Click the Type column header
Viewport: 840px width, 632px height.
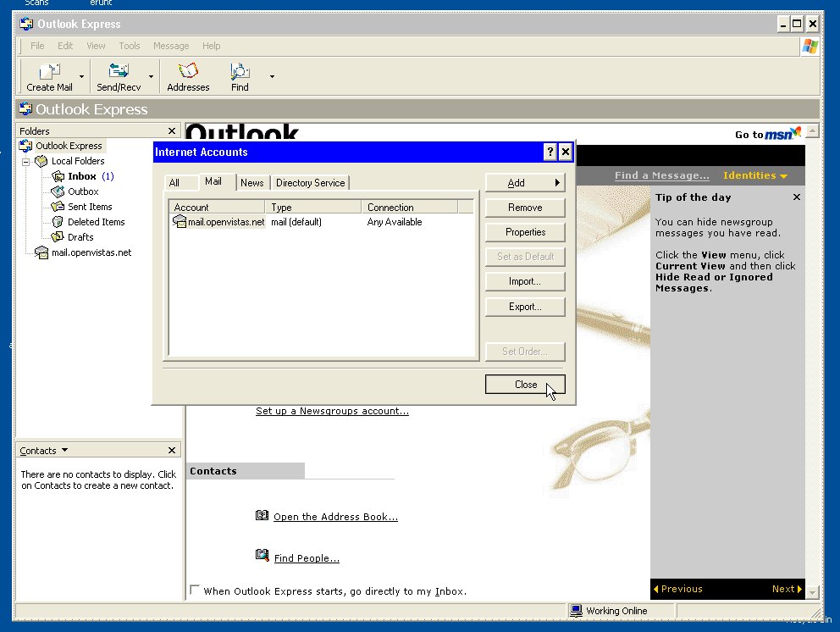tap(312, 208)
